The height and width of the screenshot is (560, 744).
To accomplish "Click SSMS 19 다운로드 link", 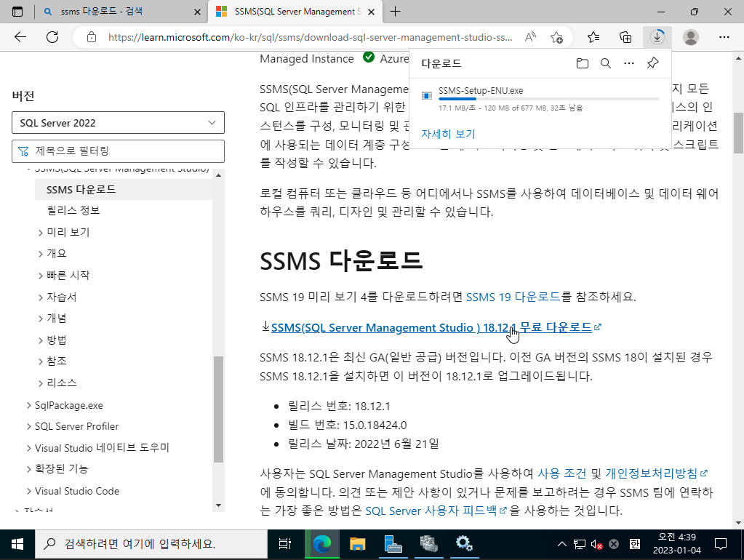I will pos(513,297).
